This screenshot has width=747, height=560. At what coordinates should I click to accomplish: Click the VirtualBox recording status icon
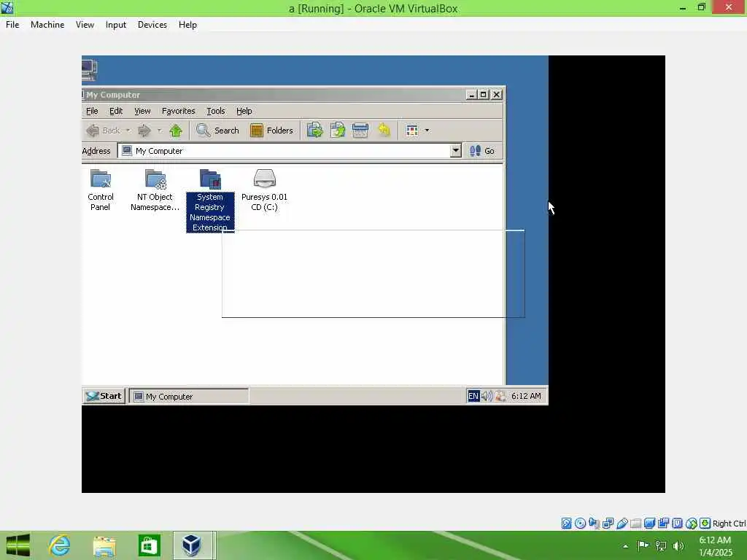tap(663, 524)
